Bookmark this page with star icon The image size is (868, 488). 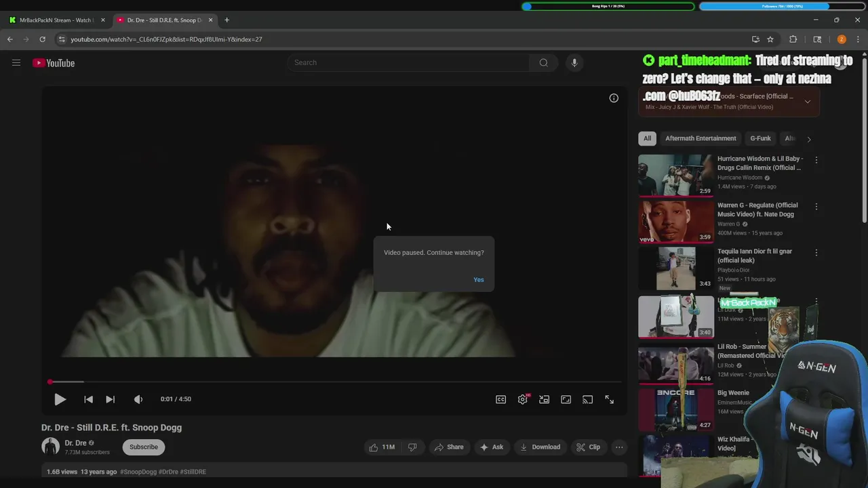point(770,39)
